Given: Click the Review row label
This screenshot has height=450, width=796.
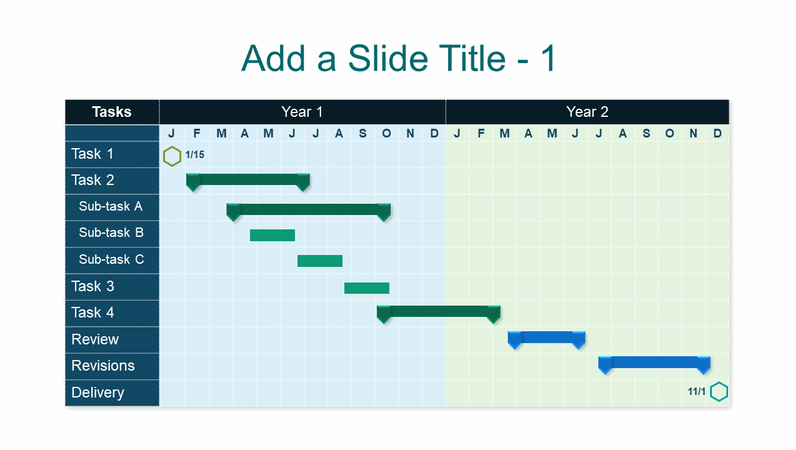Looking at the screenshot, I should point(95,339).
